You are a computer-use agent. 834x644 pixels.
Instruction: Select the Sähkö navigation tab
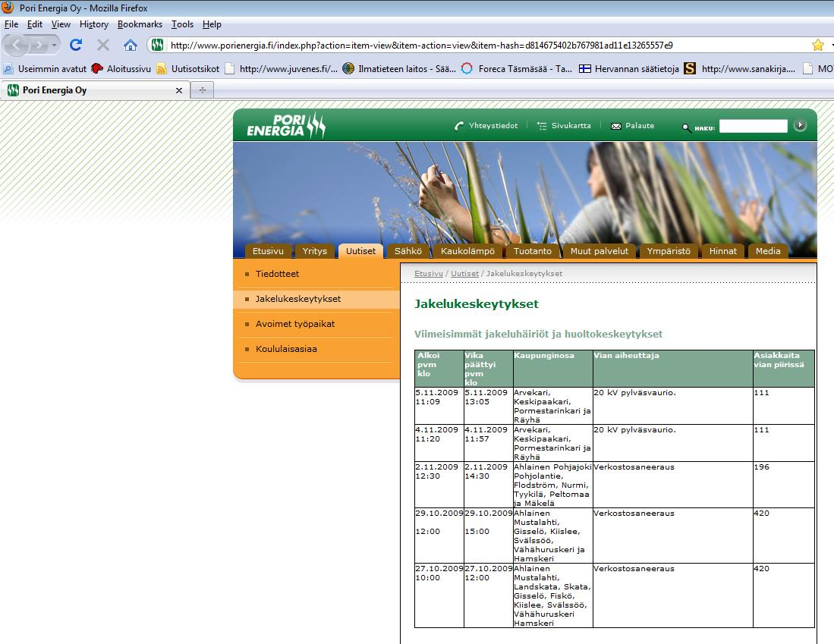pyautogui.click(x=408, y=251)
